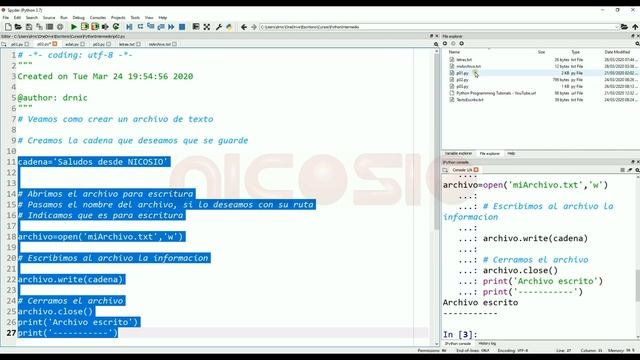Go back with left arrow

coord(244,27)
